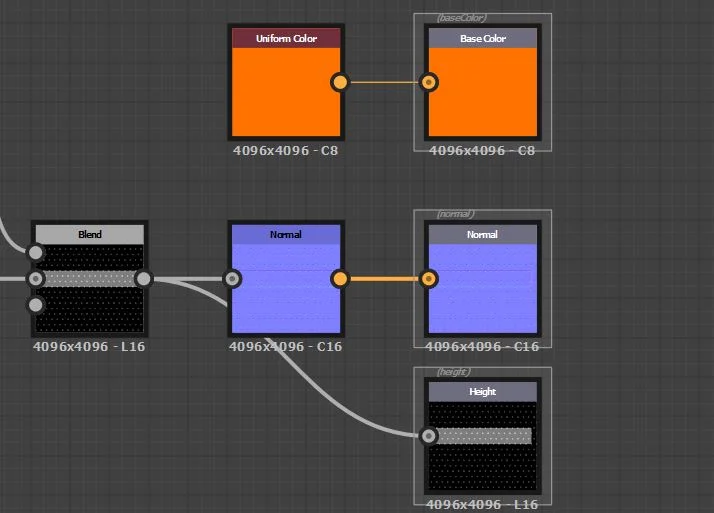This screenshot has width=714, height=513.
Task: Click the orange Uniform Color thumbnail
Action: tap(286, 92)
